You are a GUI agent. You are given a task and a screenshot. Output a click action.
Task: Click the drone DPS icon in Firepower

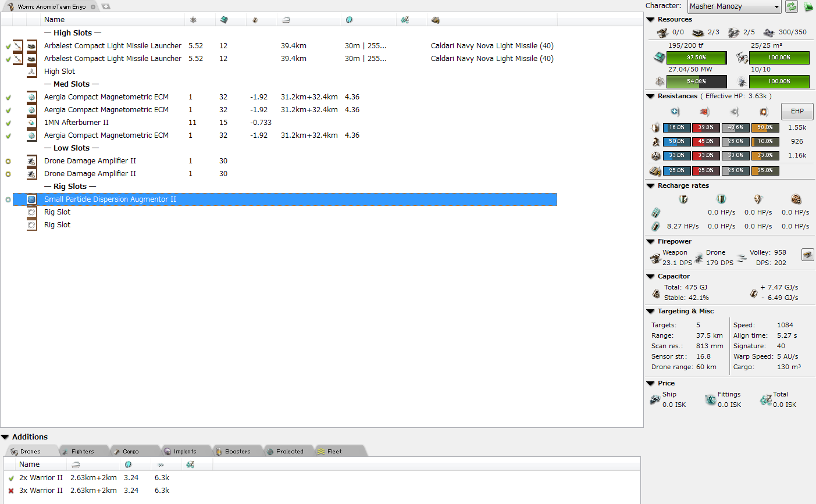point(699,258)
